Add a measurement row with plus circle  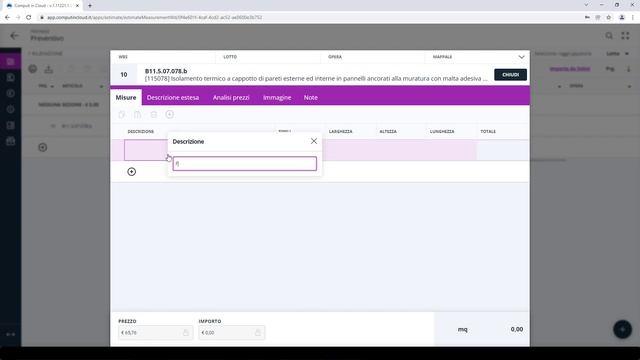tap(131, 172)
